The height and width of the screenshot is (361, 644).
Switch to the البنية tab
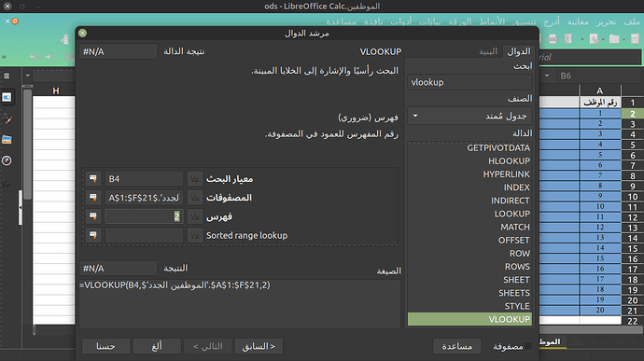pyautogui.click(x=488, y=51)
